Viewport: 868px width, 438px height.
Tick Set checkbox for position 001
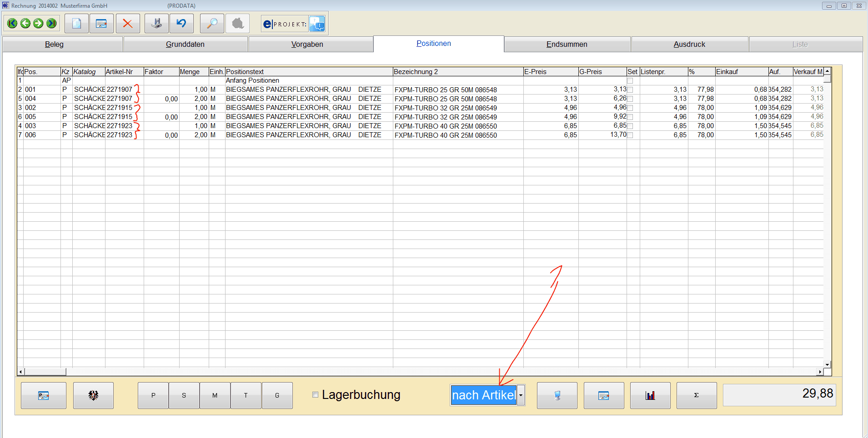click(630, 90)
